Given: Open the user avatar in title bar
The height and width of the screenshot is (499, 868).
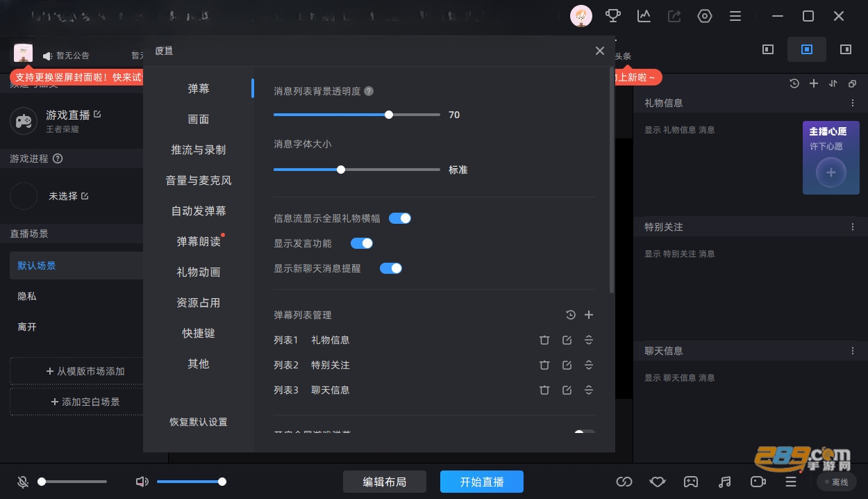Looking at the screenshot, I should 581,15.
